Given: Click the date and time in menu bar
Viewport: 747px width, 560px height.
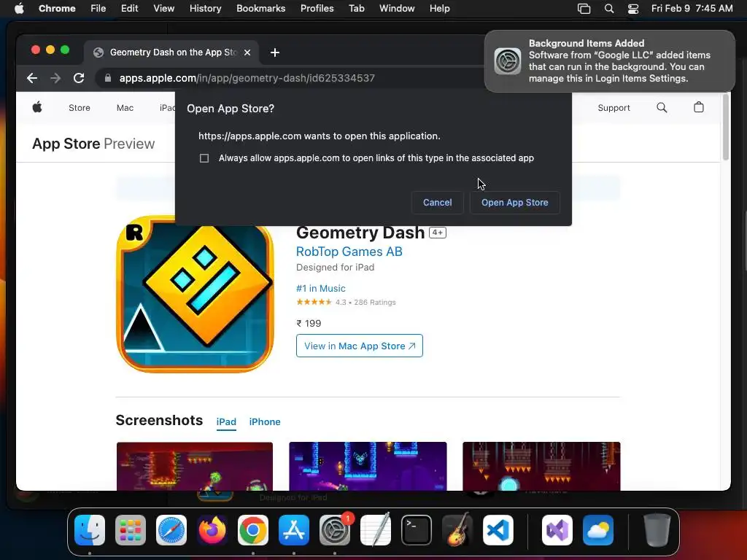Looking at the screenshot, I should coord(692,9).
